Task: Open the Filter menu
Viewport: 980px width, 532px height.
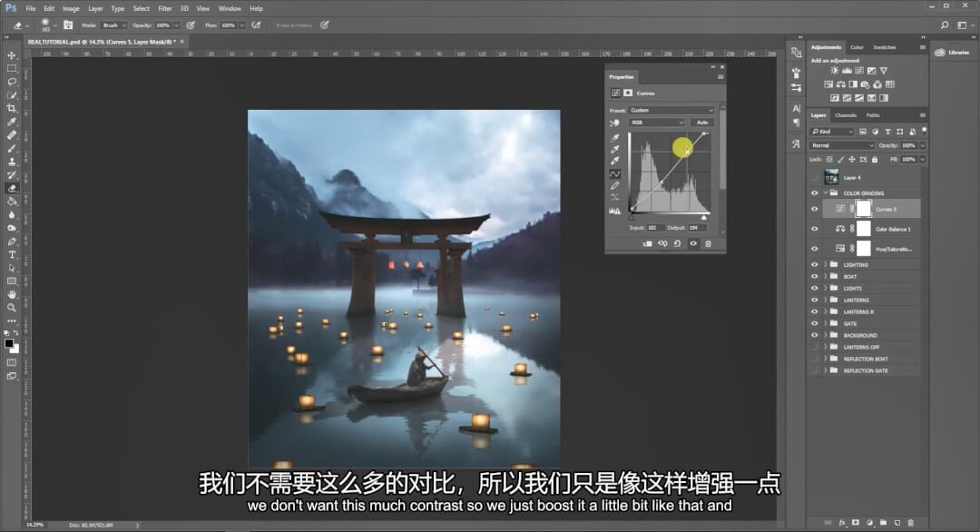Action: 164,8
